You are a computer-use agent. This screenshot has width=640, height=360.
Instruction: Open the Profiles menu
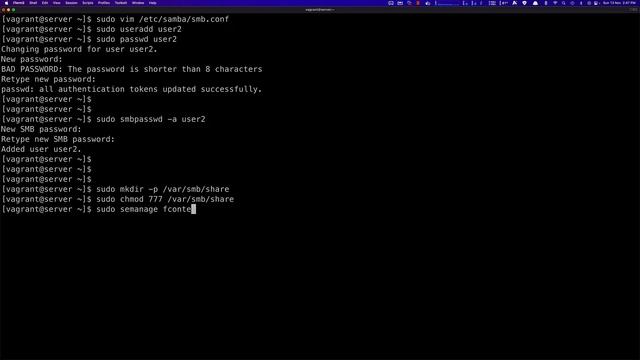[x=104, y=3]
